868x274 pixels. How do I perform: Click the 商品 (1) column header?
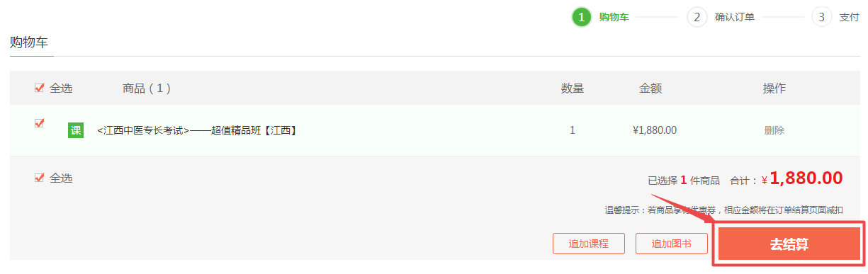click(147, 89)
